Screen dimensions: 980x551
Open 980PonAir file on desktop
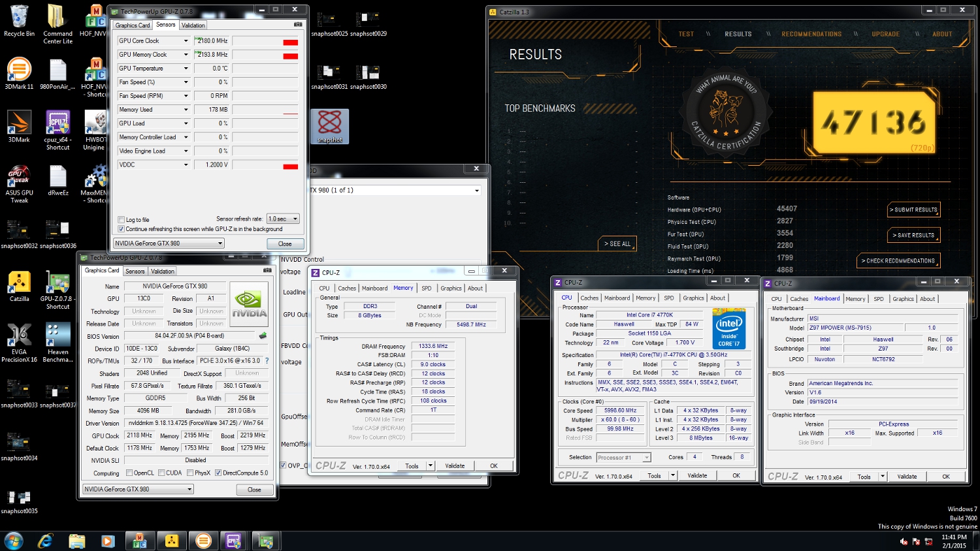(x=57, y=74)
